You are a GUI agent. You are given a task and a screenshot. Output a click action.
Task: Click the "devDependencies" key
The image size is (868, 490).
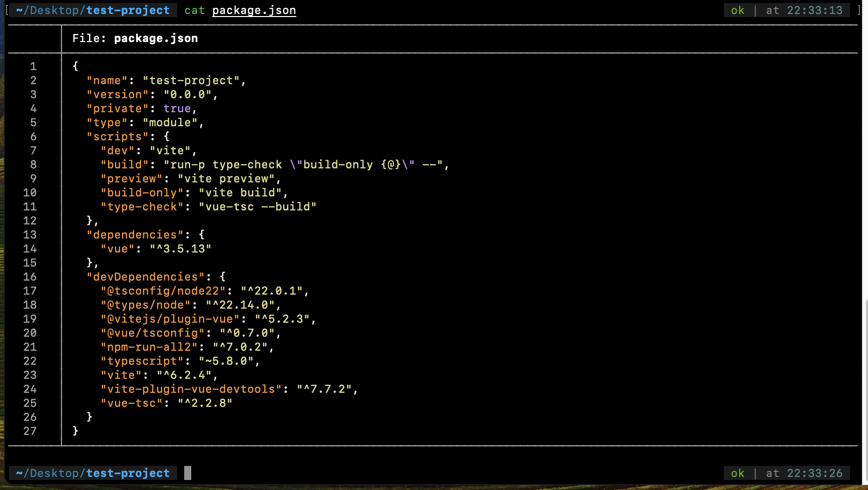pyautogui.click(x=146, y=277)
